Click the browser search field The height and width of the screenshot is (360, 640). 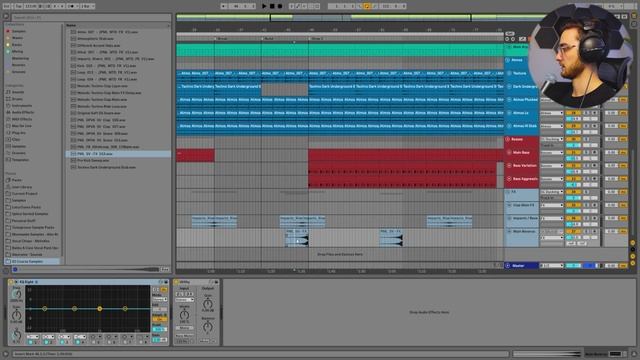click(x=91, y=17)
